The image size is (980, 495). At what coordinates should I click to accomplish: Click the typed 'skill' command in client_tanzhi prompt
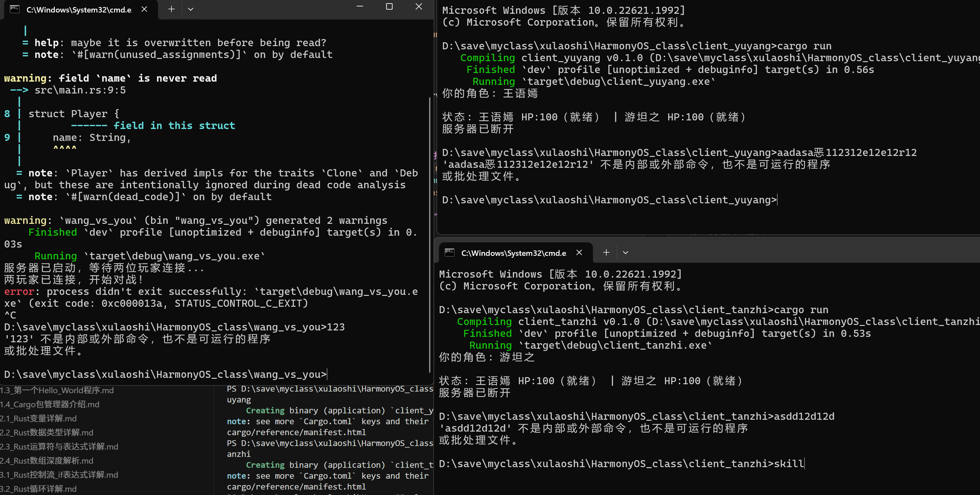click(789, 463)
